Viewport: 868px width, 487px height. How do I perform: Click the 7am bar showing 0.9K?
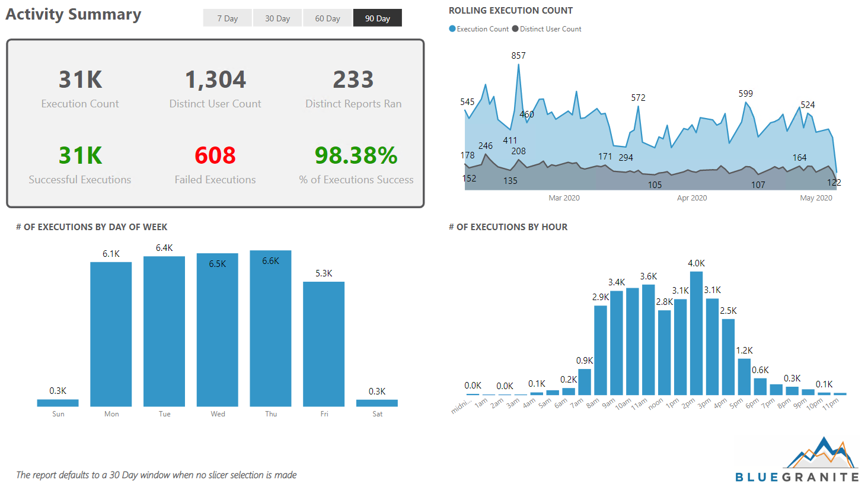585,382
